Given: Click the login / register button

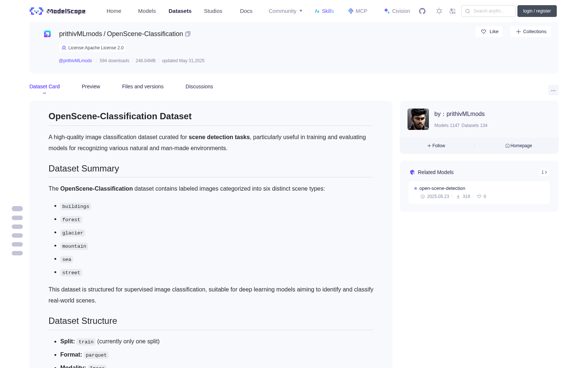Looking at the screenshot, I should [x=537, y=11].
